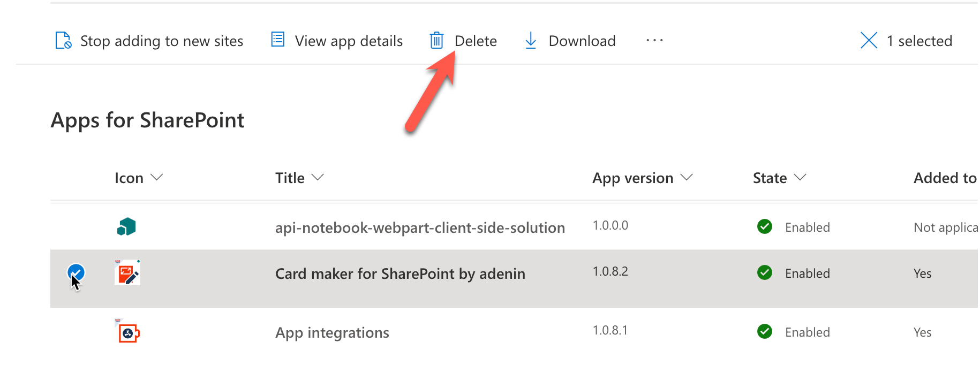The width and height of the screenshot is (980, 365).
Task: Clear selection with the X icon
Action: point(869,41)
